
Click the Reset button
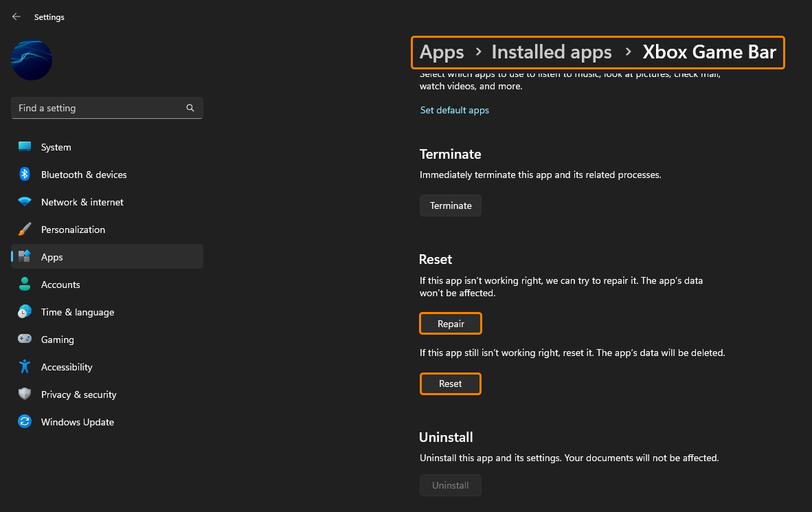point(451,383)
